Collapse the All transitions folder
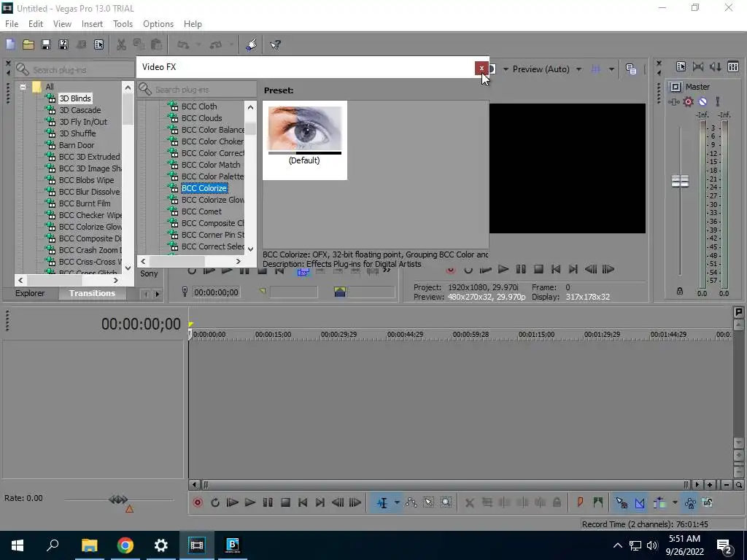The image size is (747, 560). [23, 87]
